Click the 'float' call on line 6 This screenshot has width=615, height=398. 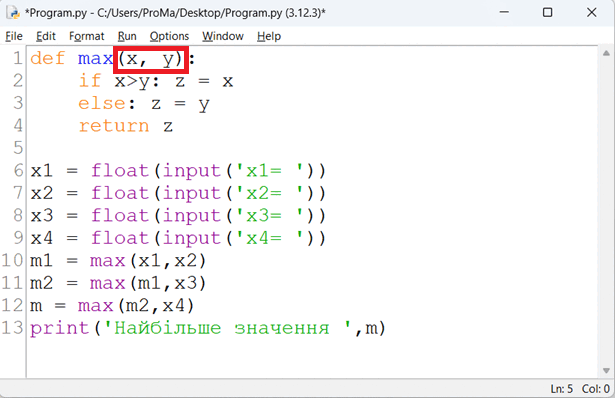point(120,171)
